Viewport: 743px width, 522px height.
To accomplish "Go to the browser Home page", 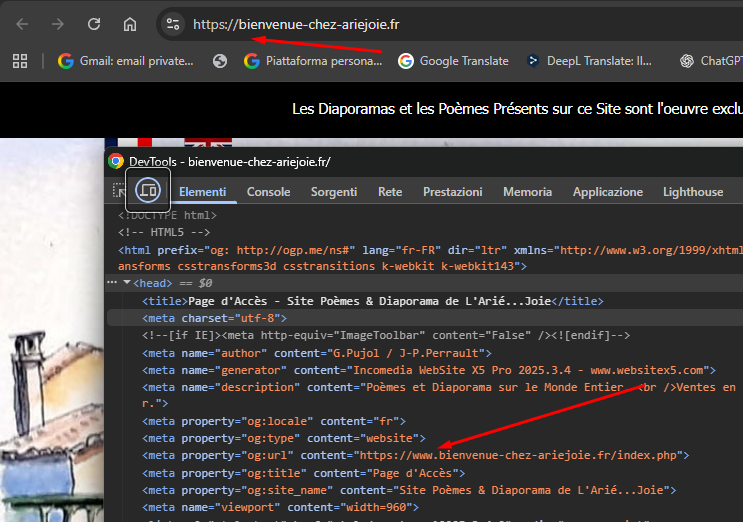I will (130, 24).
